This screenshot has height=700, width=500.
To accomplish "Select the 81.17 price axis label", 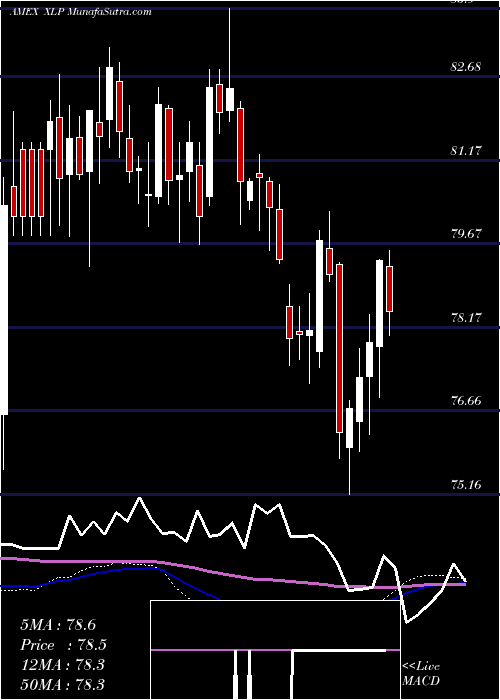I will [466, 151].
